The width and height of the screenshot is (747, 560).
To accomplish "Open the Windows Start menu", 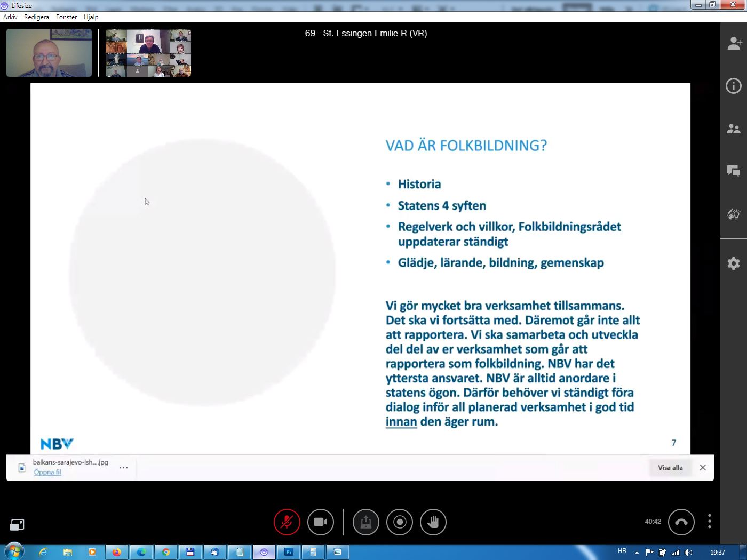I will tap(14, 552).
